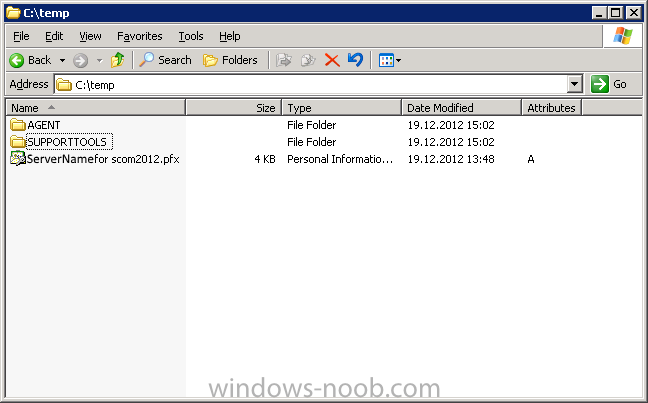Image resolution: width=648 pixels, height=403 pixels.
Task: Sort by Attributes column header
Action: (552, 108)
